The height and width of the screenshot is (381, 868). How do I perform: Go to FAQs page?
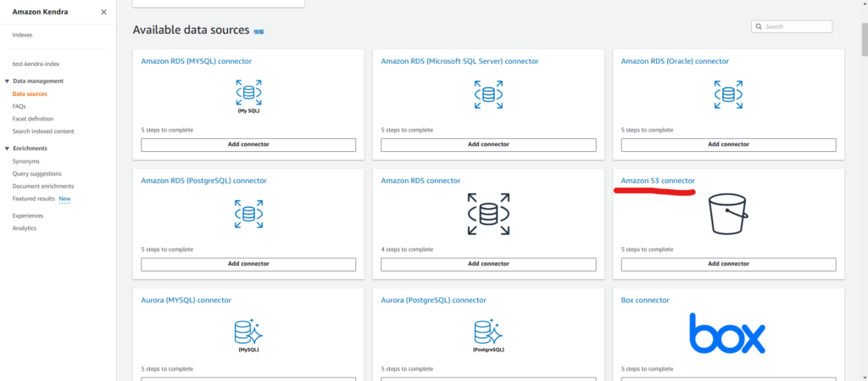[x=19, y=106]
